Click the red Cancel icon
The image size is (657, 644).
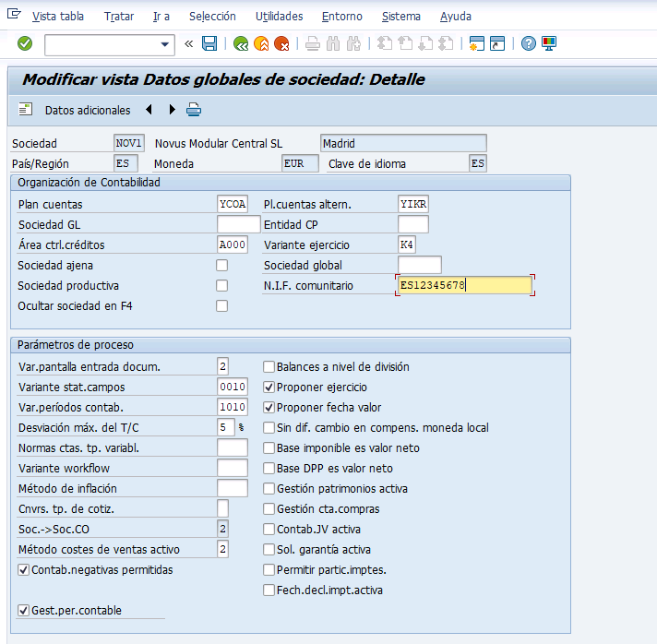coord(281,43)
